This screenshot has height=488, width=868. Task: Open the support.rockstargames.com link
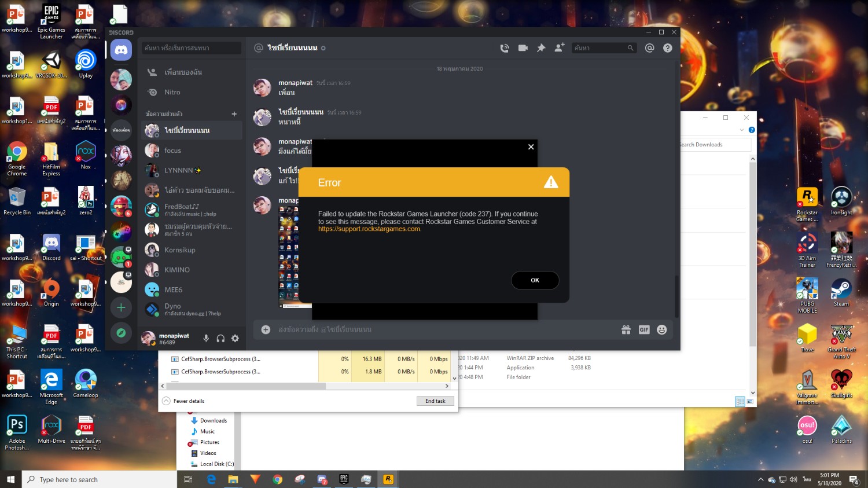[369, 229]
